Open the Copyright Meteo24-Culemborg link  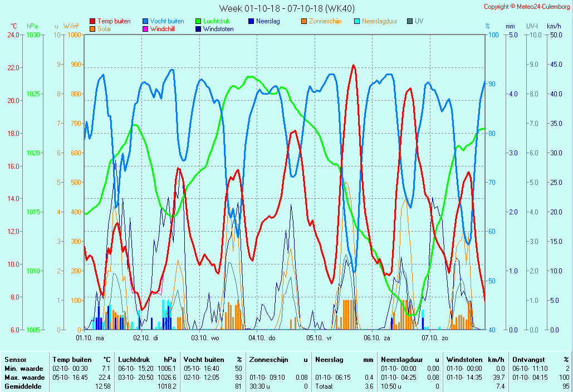click(527, 7)
